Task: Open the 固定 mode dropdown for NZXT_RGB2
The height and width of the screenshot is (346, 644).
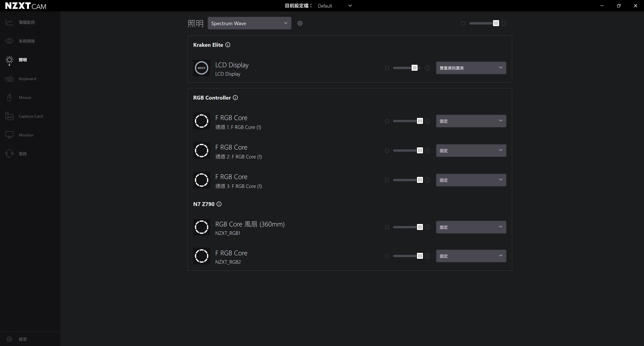Action: (x=471, y=256)
